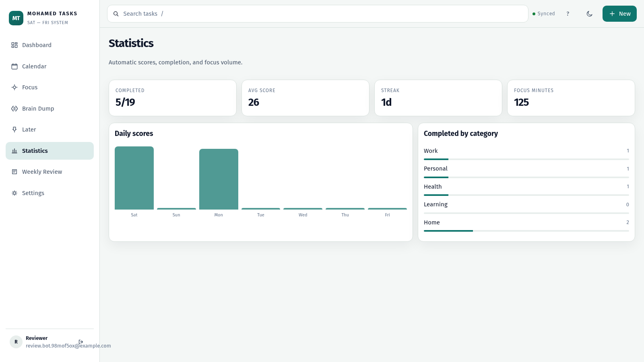Click the Brain Dump icon
Screen dimensions: 644x362
pyautogui.click(x=14, y=109)
